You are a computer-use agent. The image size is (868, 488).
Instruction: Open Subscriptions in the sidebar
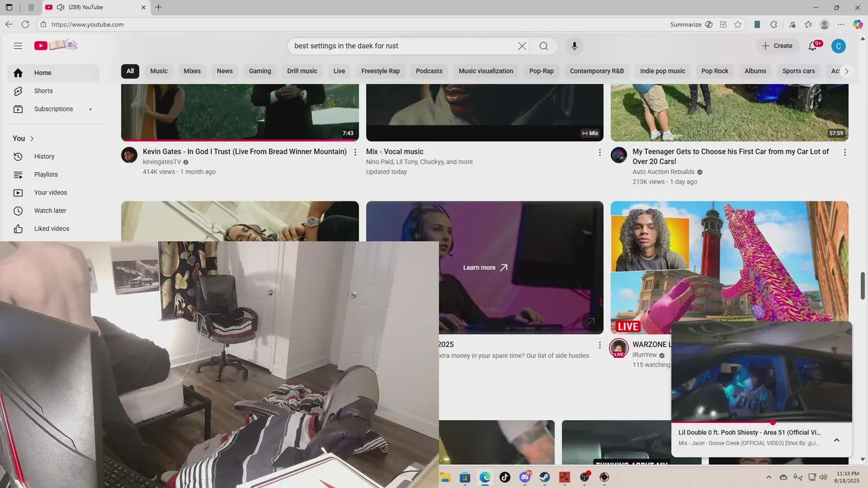[x=54, y=109]
